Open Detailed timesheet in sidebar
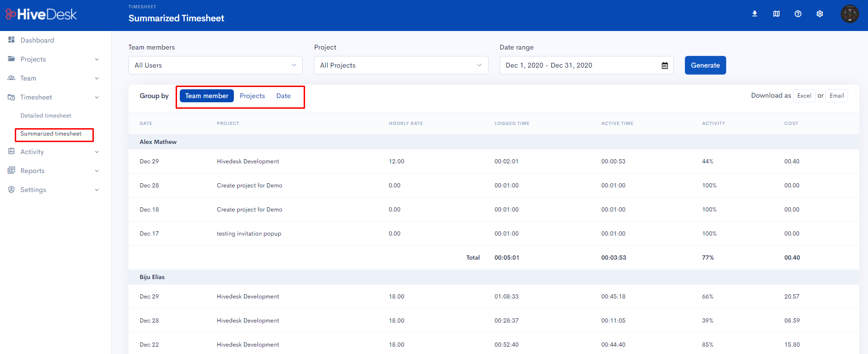 click(x=46, y=116)
